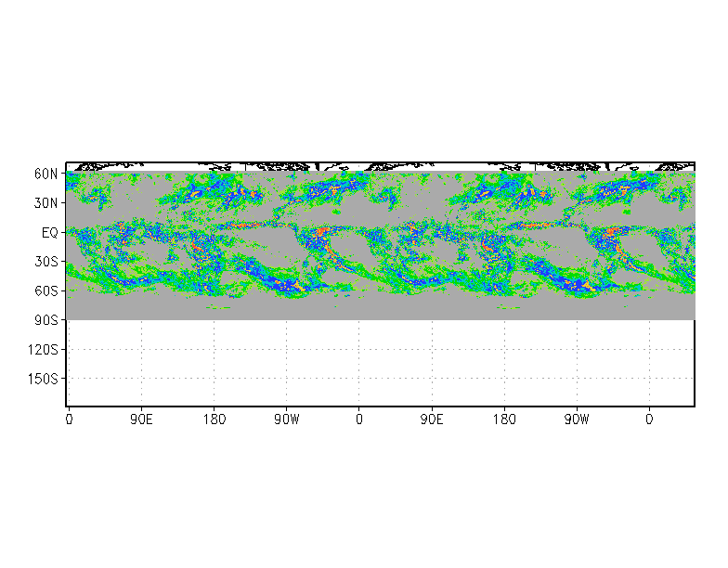The height and width of the screenshot is (568, 728).
Task: Click the 60S latitude axis label
Action: (x=46, y=291)
